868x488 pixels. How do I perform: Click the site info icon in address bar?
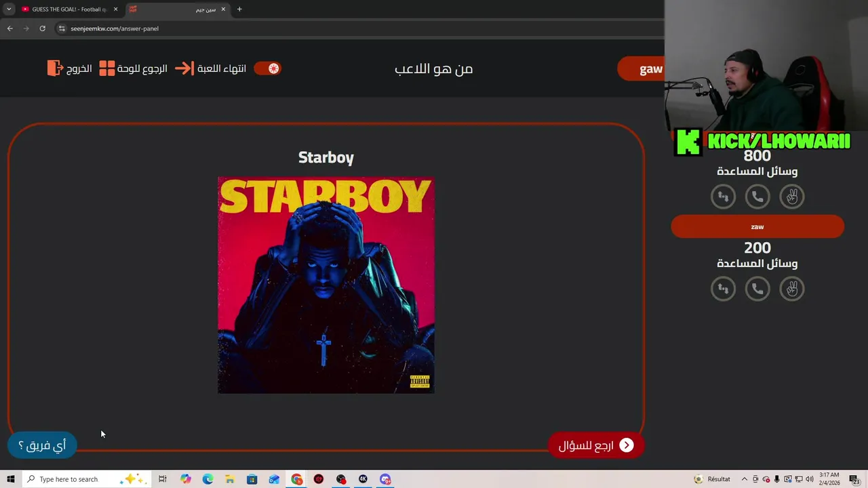tap(62, 28)
